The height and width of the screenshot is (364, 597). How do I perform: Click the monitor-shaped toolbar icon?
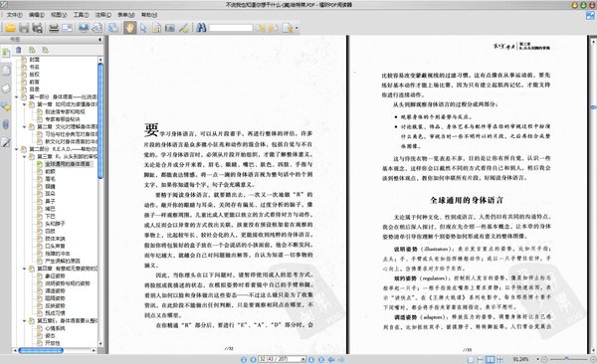coord(84,28)
